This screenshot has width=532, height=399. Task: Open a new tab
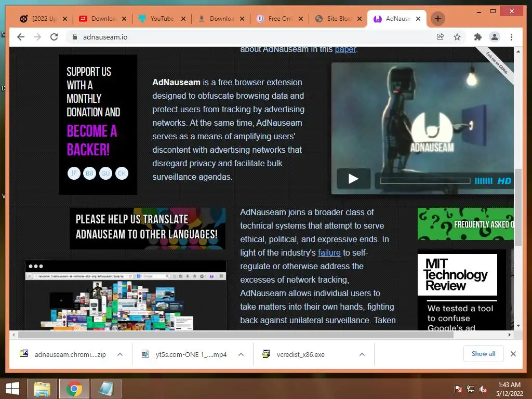click(x=438, y=19)
